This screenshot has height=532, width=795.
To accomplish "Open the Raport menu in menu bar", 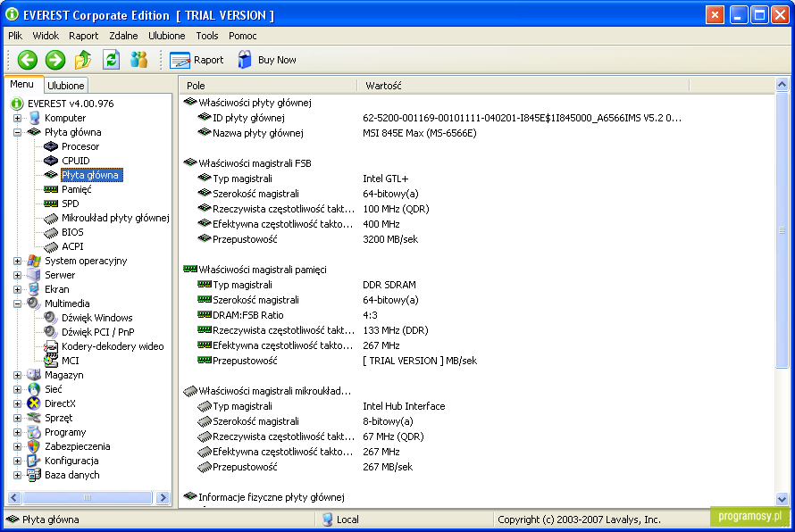I will (x=84, y=36).
